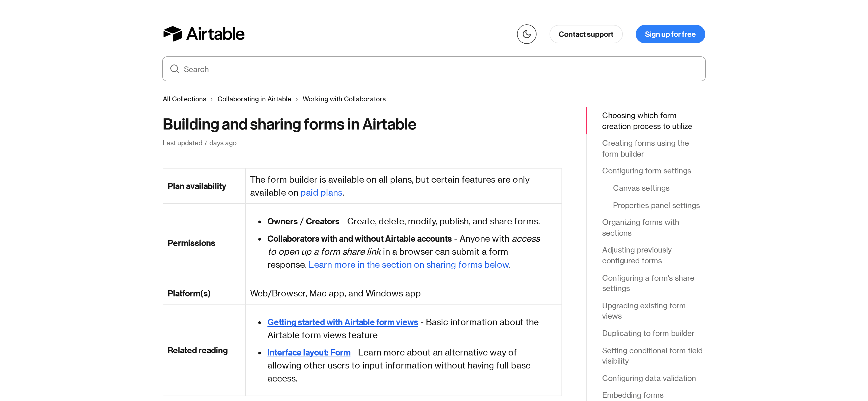
Task: Open the Working with Collaborators breadcrumb
Action: 344,99
